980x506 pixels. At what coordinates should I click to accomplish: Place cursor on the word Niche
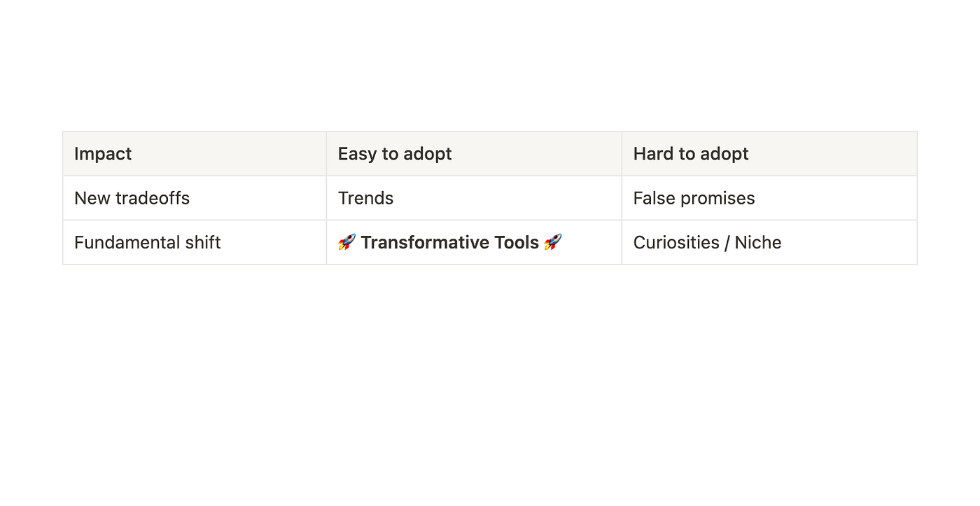pyautogui.click(x=758, y=243)
